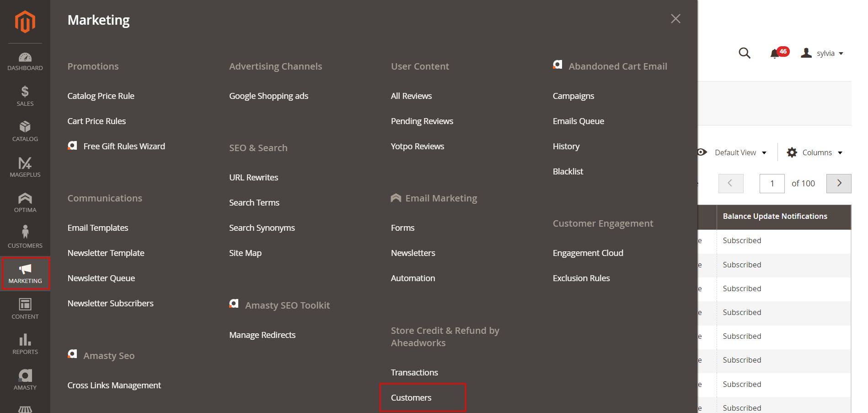Open the Sales sidebar menu
This screenshot has height=413, width=868.
point(25,96)
